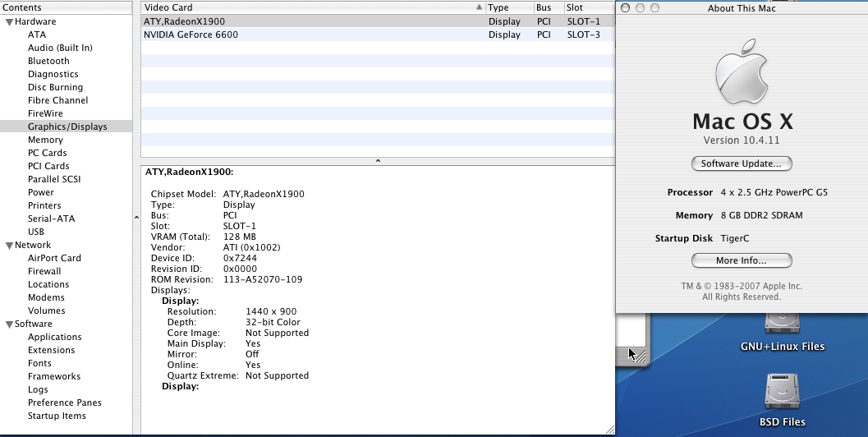The width and height of the screenshot is (868, 437).
Task: Click Device ID value 0x7244
Action: [240, 258]
